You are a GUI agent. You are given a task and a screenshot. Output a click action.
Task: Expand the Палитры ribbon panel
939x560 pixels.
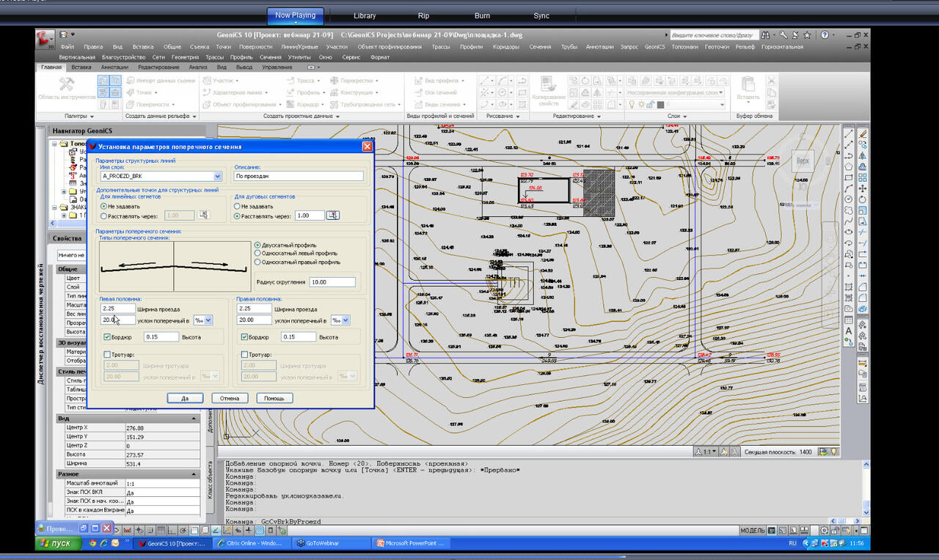79,116
